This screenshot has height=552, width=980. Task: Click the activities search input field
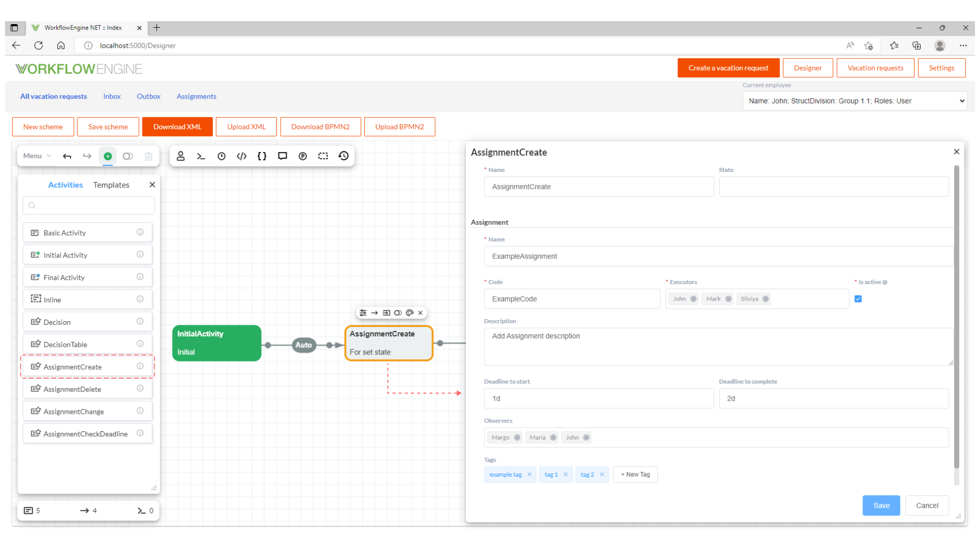pos(89,205)
